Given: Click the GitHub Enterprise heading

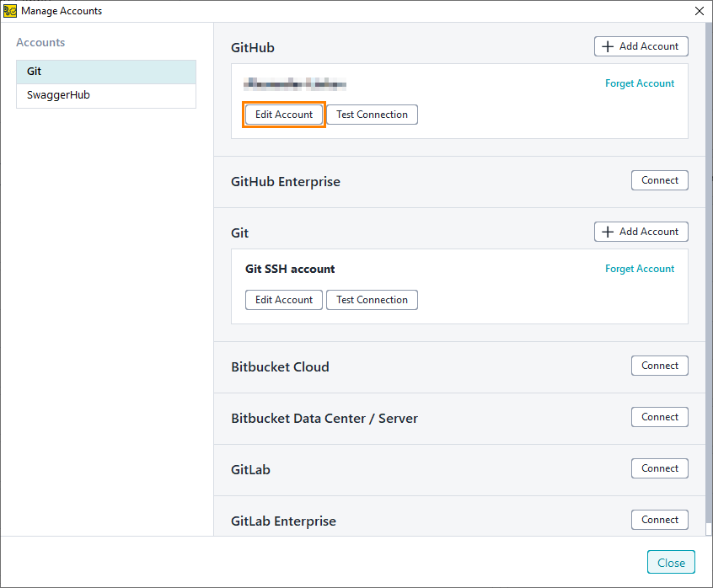Looking at the screenshot, I should [x=286, y=182].
